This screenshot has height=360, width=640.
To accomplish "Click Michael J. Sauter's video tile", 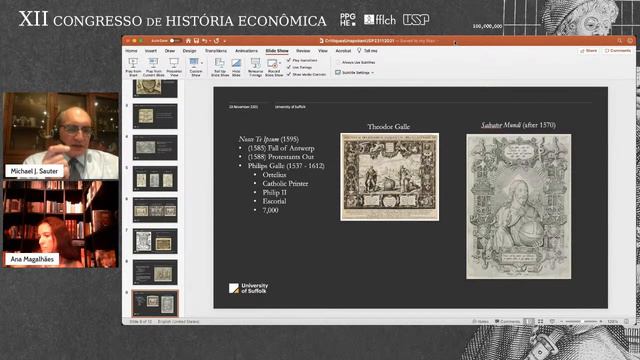I will click(x=61, y=136).
